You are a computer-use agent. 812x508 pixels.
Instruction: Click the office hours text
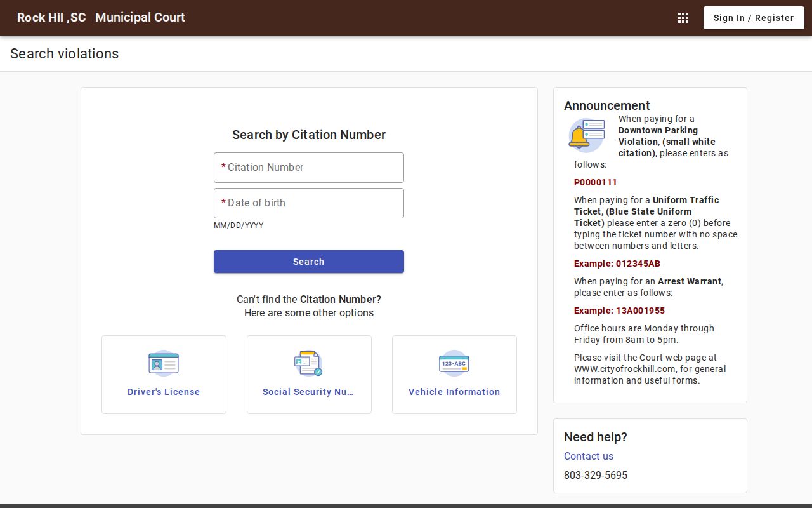(x=644, y=334)
